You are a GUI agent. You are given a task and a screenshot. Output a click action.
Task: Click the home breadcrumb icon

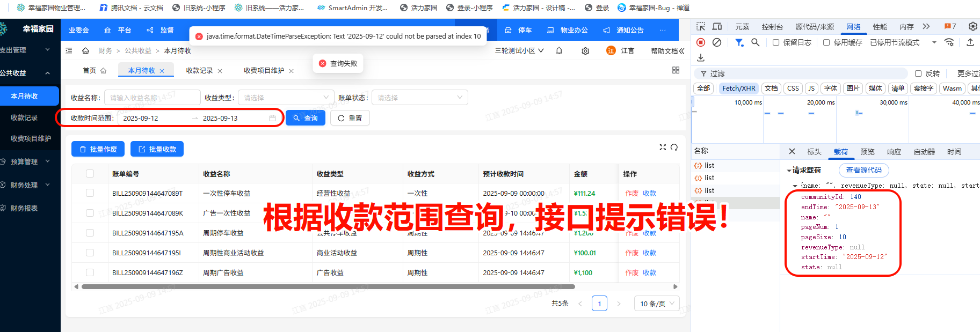85,51
